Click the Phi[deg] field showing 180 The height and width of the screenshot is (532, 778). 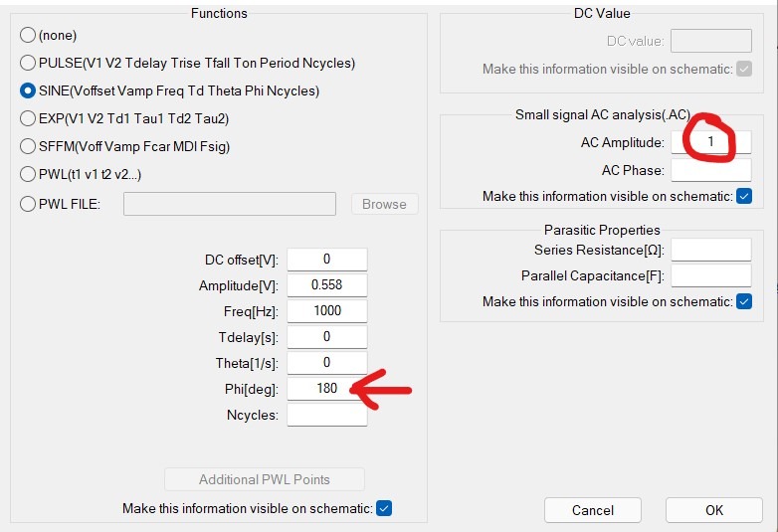pyautogui.click(x=327, y=388)
